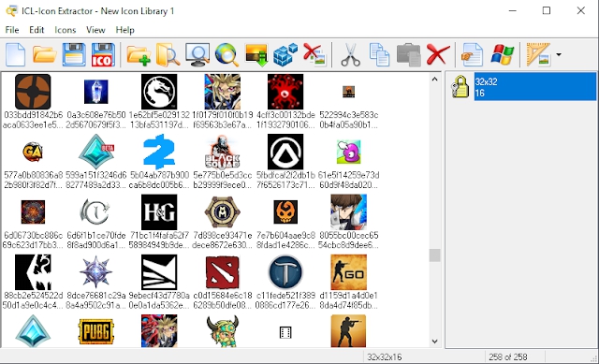Click the blue cubes toolbar icon
Viewport: 599px width, 364px height.
pyautogui.click(x=285, y=55)
